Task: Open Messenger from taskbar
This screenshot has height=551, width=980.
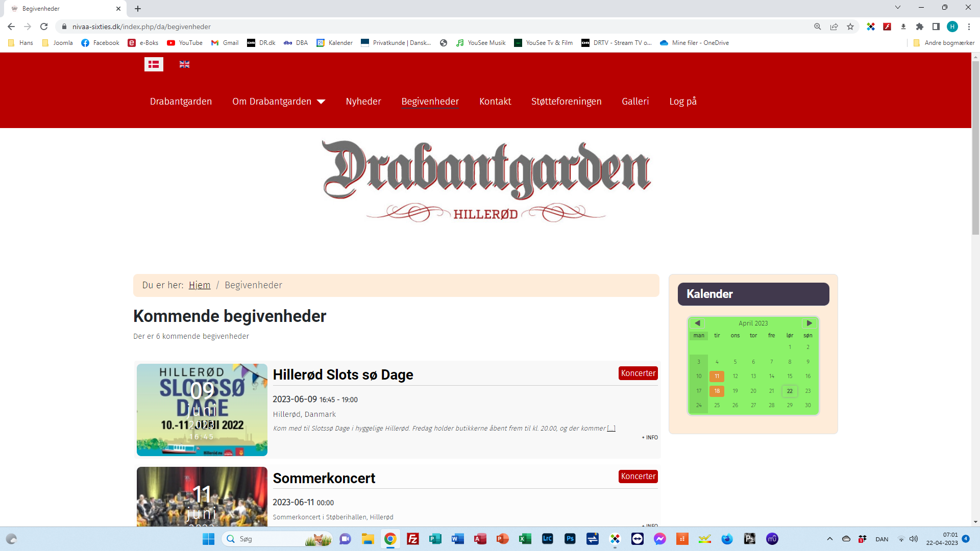Action: click(x=660, y=539)
